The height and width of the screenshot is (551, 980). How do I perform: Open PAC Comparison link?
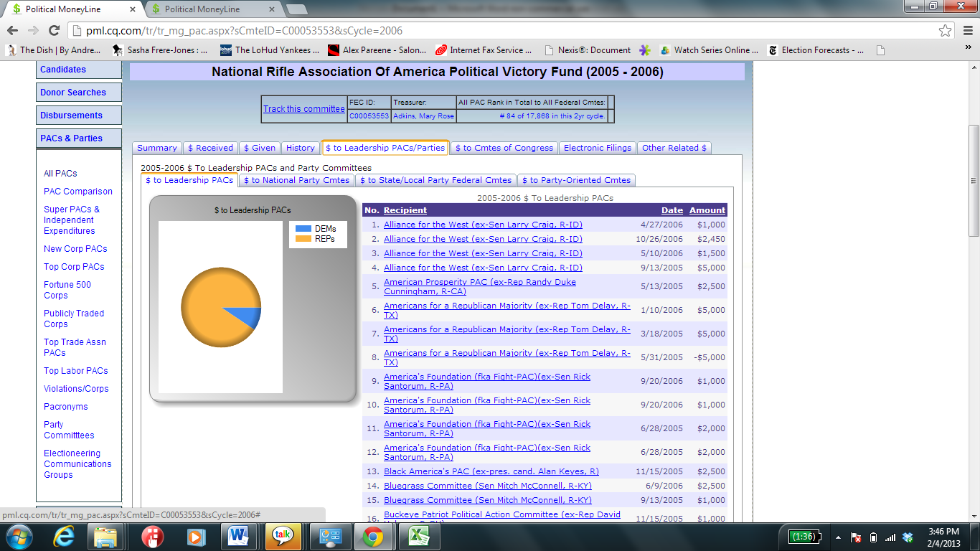pyautogui.click(x=78, y=192)
